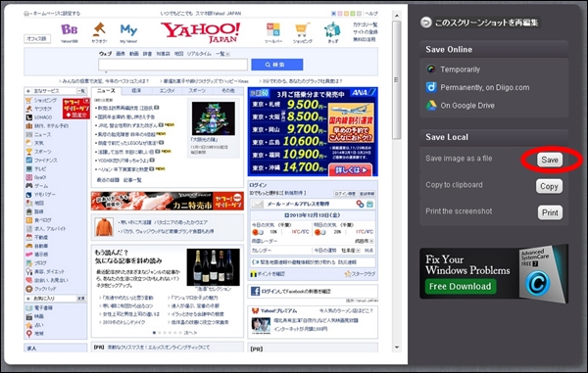Click the YAHOO! JAPAN logo
The image size is (588, 373).
[x=201, y=32]
